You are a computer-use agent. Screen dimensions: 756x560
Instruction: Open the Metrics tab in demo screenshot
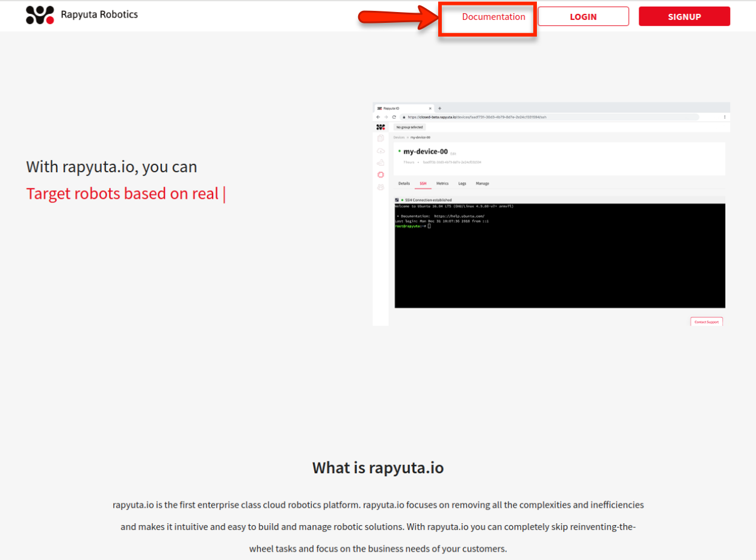click(x=442, y=183)
